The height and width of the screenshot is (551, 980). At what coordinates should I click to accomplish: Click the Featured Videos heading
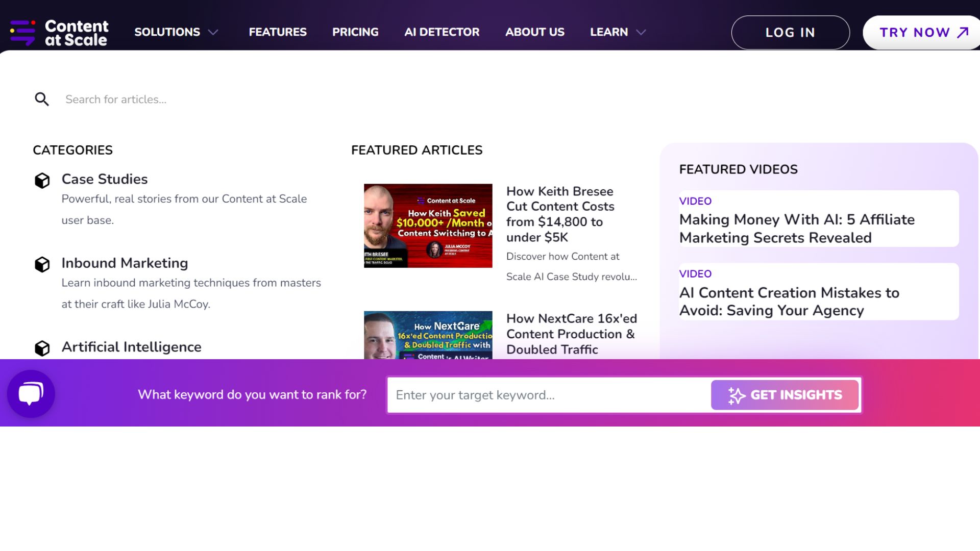(738, 169)
